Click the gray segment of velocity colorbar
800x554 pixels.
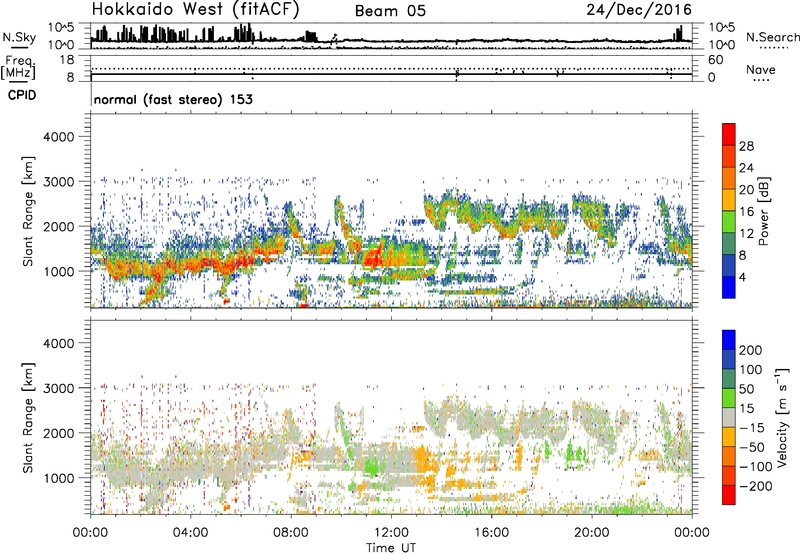point(729,418)
